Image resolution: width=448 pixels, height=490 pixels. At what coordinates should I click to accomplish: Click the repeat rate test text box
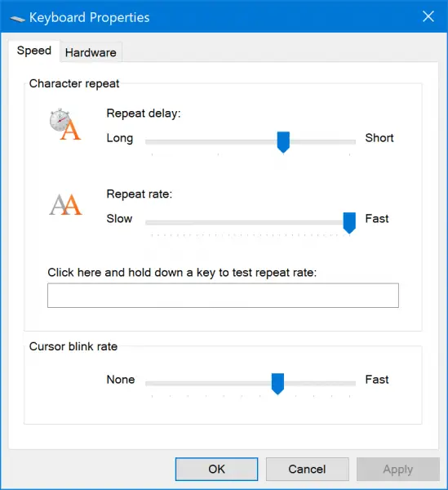click(x=223, y=296)
